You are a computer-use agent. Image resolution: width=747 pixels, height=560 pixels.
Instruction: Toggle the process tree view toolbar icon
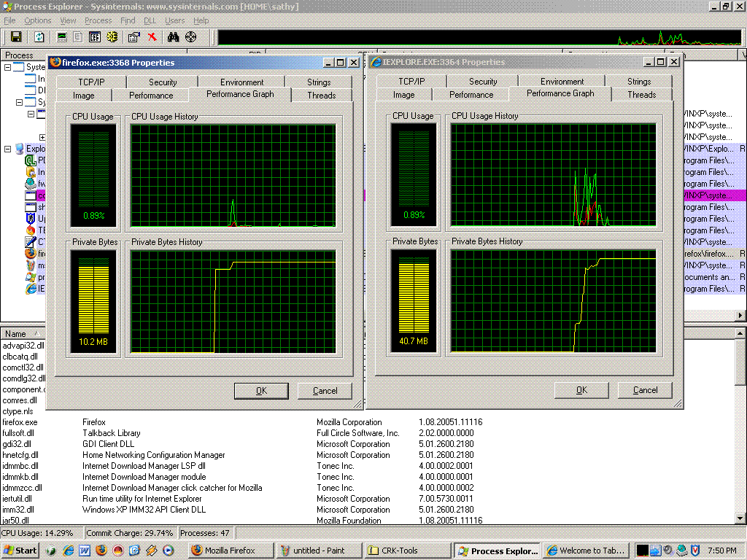[77, 37]
